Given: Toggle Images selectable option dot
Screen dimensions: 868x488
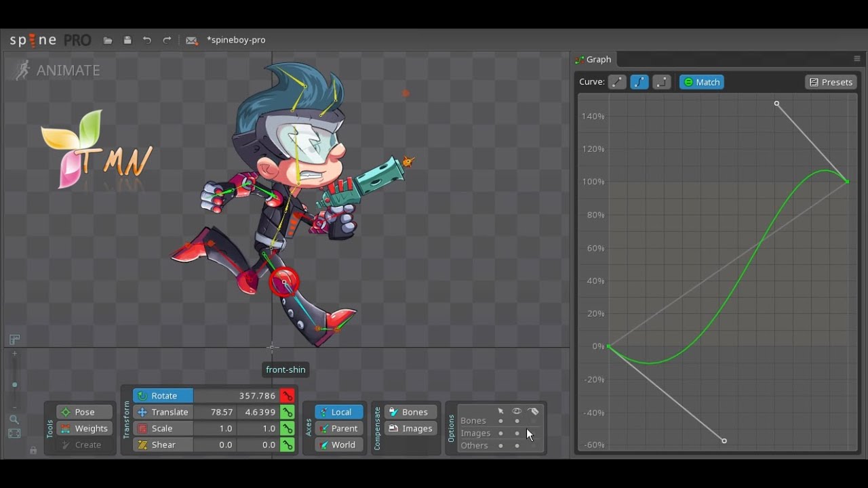Looking at the screenshot, I should coord(500,433).
